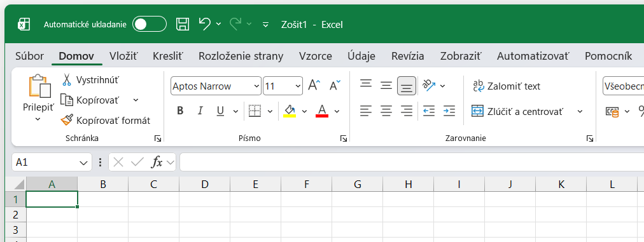Screen dimensions: 644x242
Task: Open the Quick Access Toolbar customize menu
Action: (266, 25)
